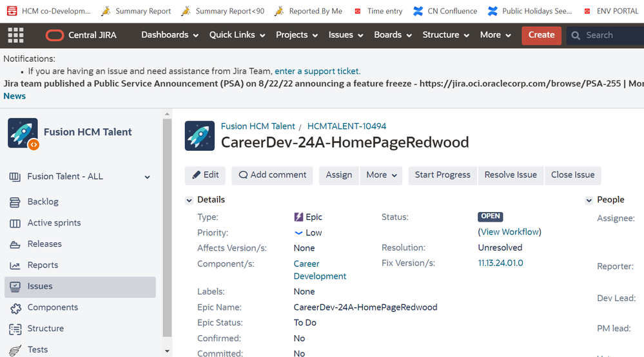Click the sidebar scrollbar down arrow

click(x=167, y=351)
